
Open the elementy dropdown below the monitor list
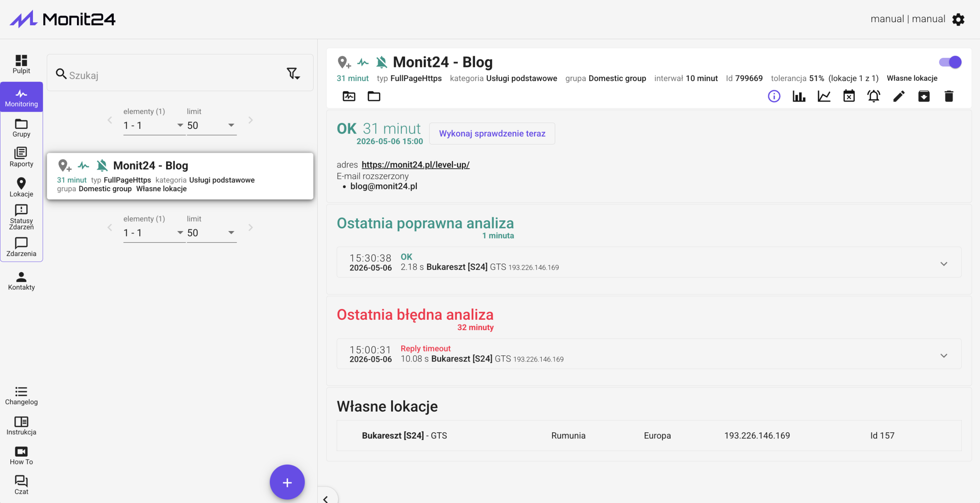pyautogui.click(x=154, y=233)
